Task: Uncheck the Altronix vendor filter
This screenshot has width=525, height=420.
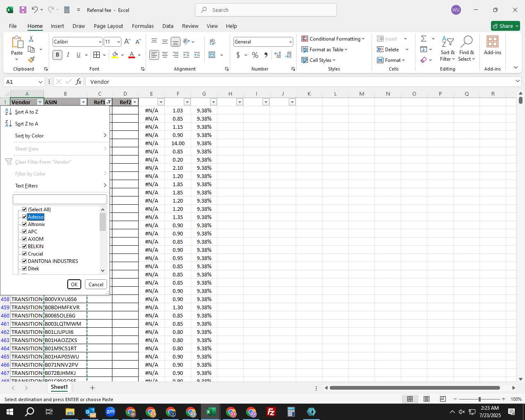Action: (25, 224)
